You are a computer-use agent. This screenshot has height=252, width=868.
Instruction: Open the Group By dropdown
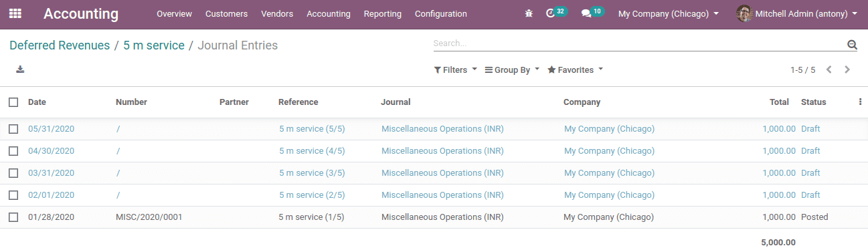(512, 70)
